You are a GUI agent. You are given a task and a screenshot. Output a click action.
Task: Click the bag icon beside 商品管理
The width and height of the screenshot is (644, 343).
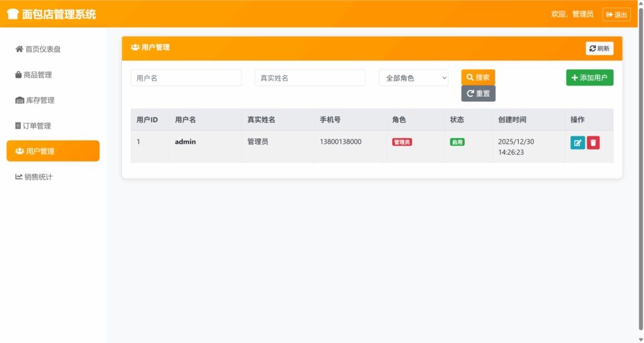pos(18,75)
